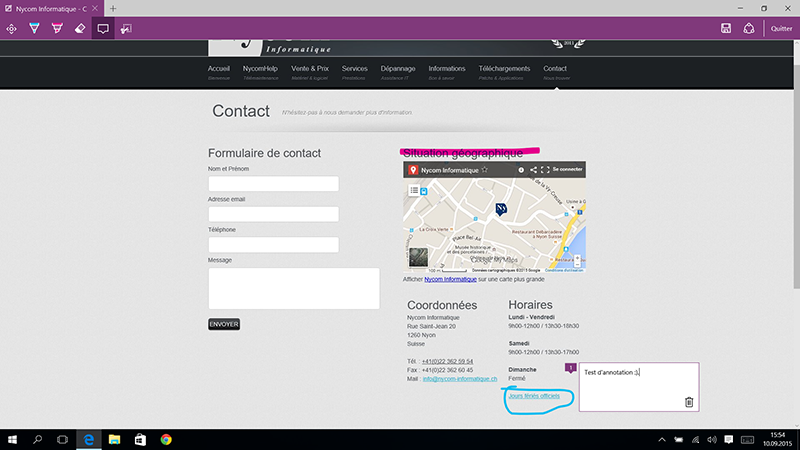Focus the Adresse email field
Screen dimensions: 800x450
pos(273,214)
